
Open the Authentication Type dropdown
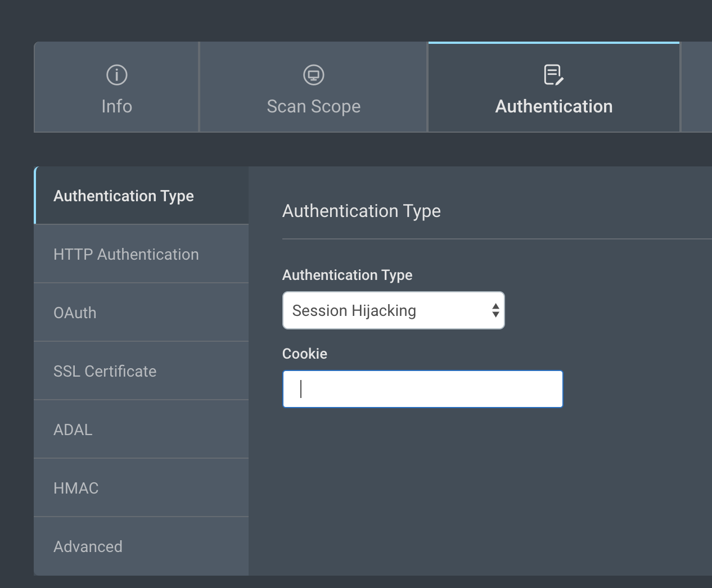(x=393, y=310)
